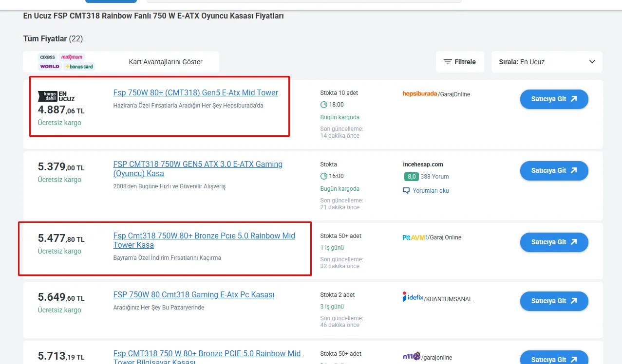Open FSP 750W 80 Cmt318 Gaming E-Atx link

194,294
